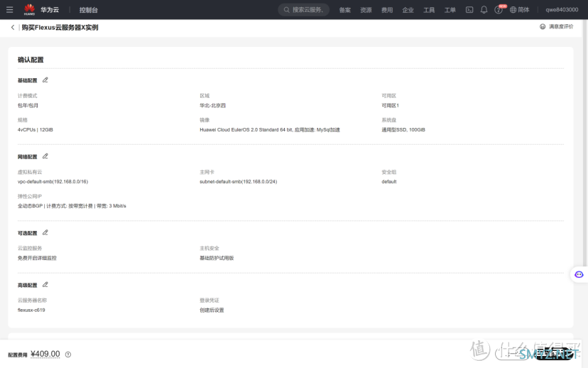588x368 pixels.
Task: Open the 资源 menu
Action: 366,10
